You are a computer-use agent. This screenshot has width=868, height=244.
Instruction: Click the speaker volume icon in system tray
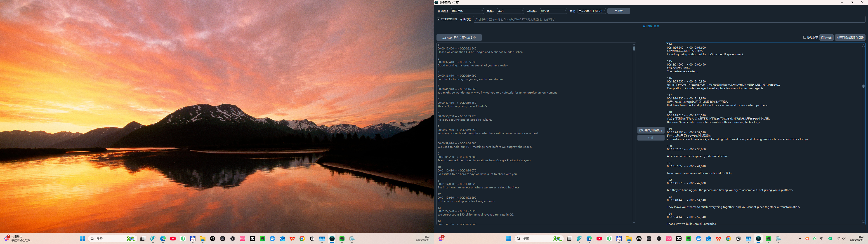point(843,239)
